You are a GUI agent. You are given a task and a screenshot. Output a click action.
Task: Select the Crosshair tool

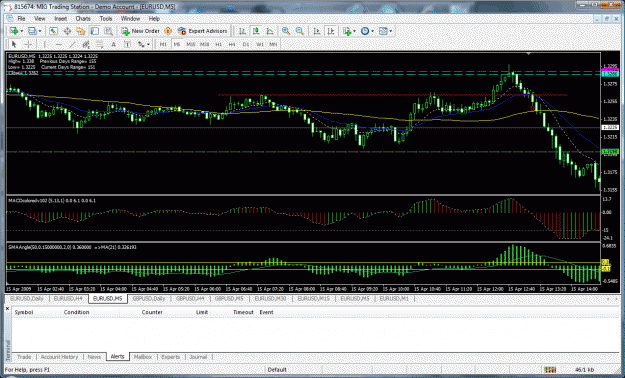click(x=28, y=44)
